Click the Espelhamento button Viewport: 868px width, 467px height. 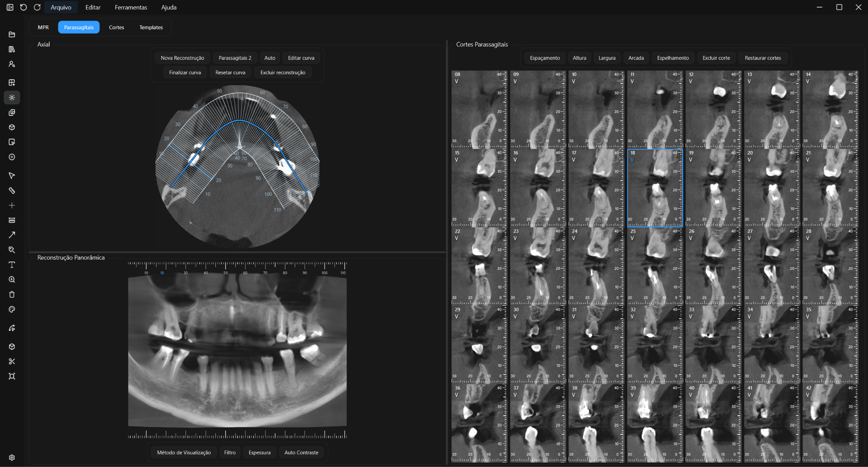tap(673, 58)
